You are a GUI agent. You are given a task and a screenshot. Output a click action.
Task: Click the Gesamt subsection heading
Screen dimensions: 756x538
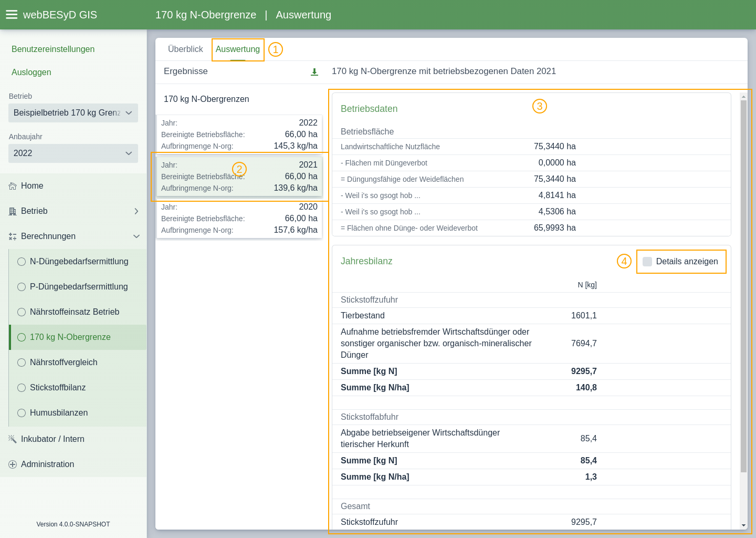click(355, 506)
